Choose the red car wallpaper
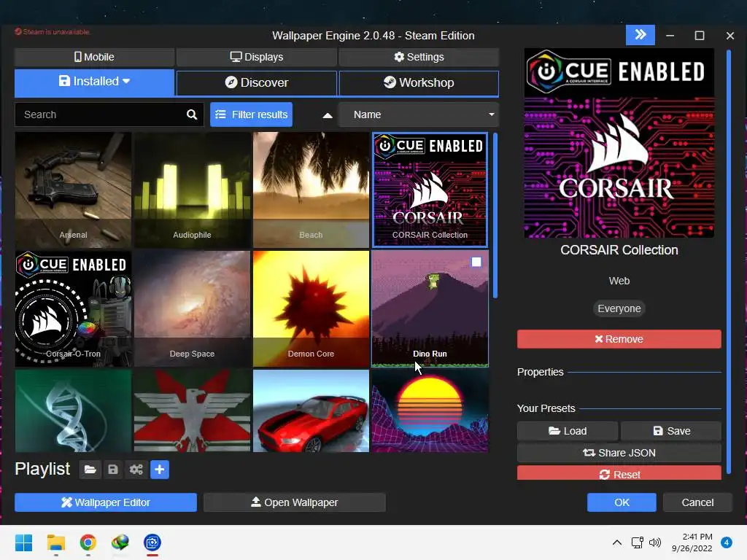747x560 pixels. point(311,411)
